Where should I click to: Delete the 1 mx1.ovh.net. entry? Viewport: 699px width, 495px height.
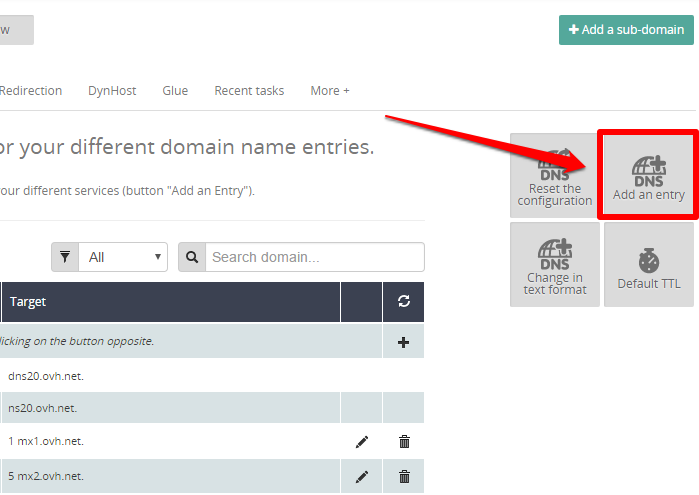click(x=404, y=442)
